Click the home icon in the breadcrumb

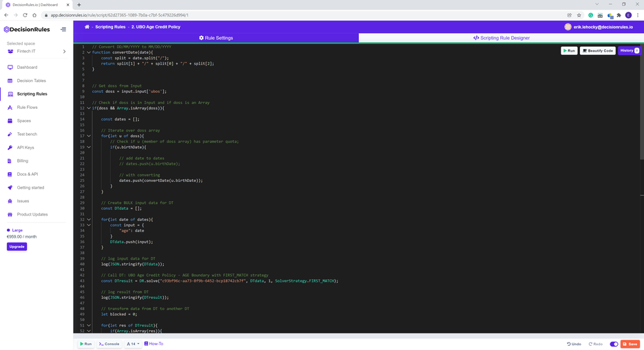click(87, 27)
